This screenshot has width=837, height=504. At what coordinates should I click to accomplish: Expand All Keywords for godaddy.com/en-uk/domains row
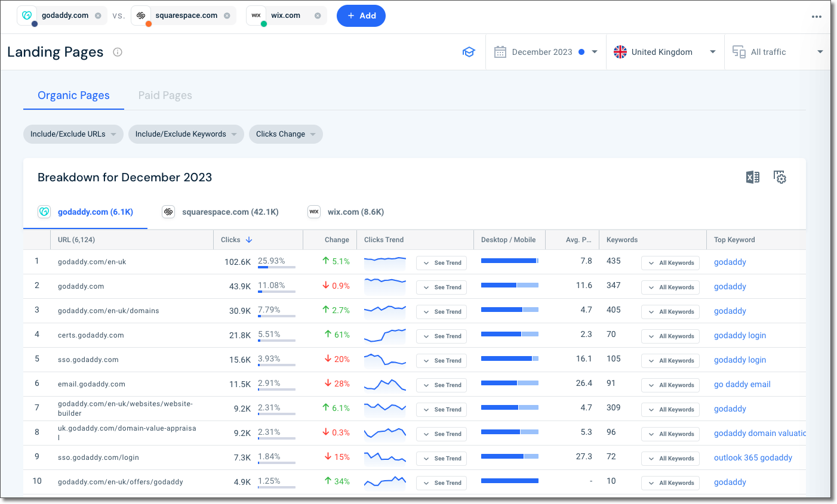(x=671, y=311)
